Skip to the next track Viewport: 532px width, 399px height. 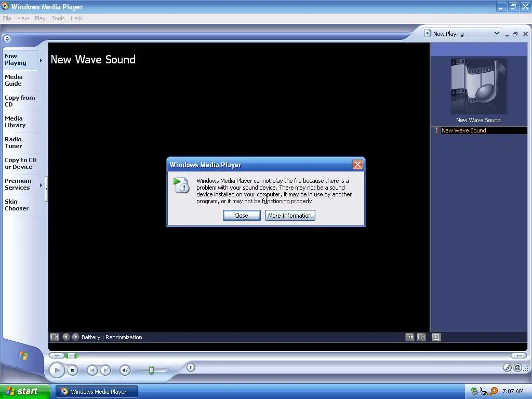pos(105,370)
